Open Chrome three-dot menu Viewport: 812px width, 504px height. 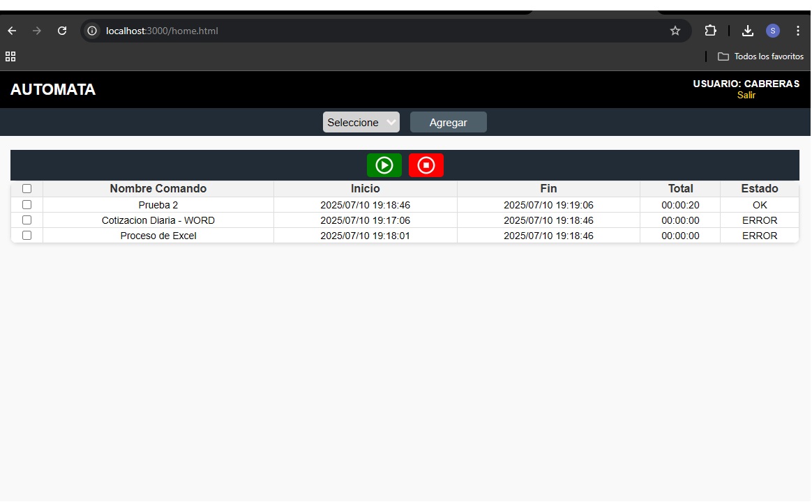[x=797, y=31]
